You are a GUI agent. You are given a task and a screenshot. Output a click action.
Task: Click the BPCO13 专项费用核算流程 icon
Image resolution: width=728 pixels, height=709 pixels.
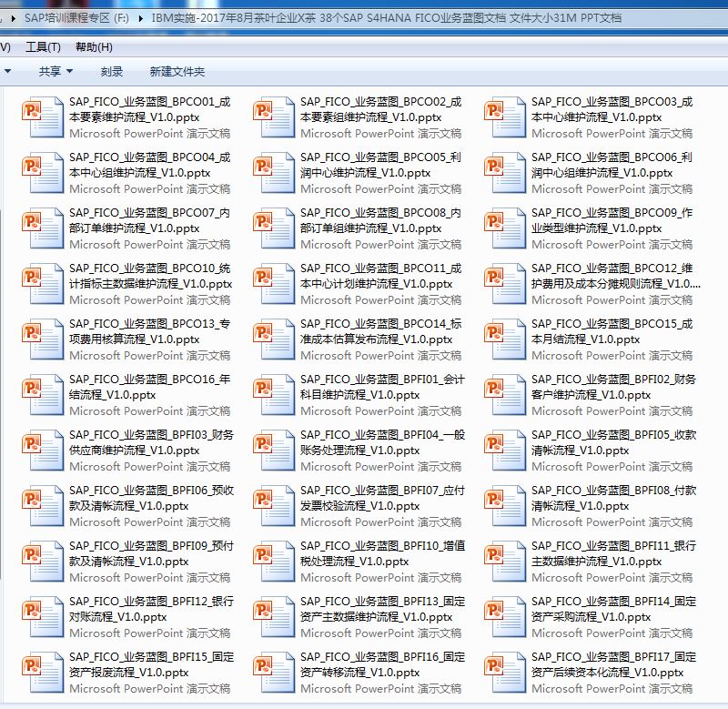tap(43, 339)
